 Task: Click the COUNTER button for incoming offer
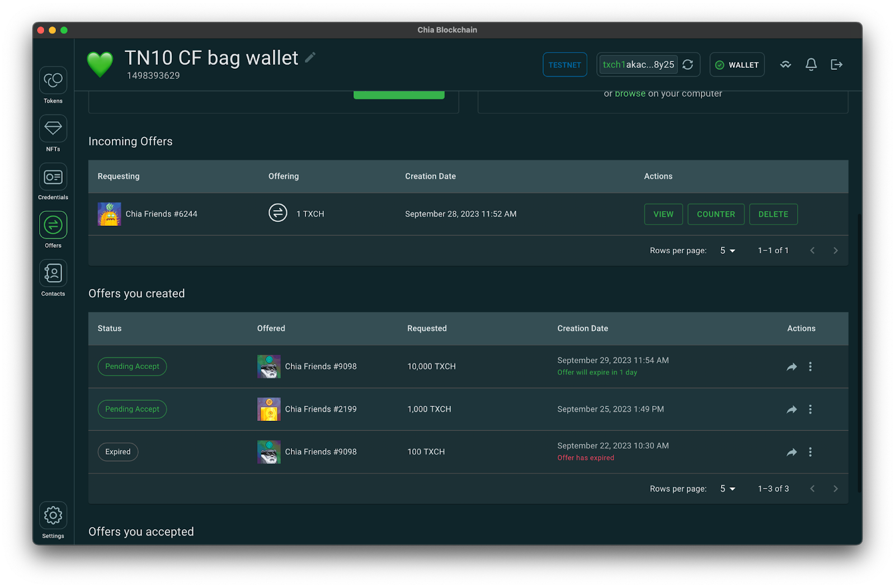pyautogui.click(x=716, y=214)
